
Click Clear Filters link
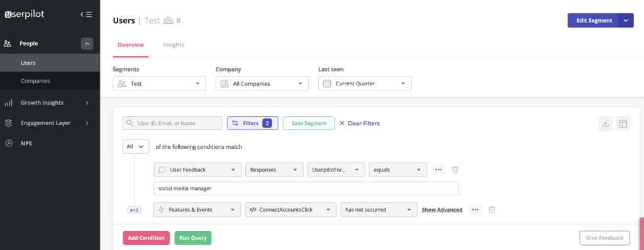coord(360,123)
